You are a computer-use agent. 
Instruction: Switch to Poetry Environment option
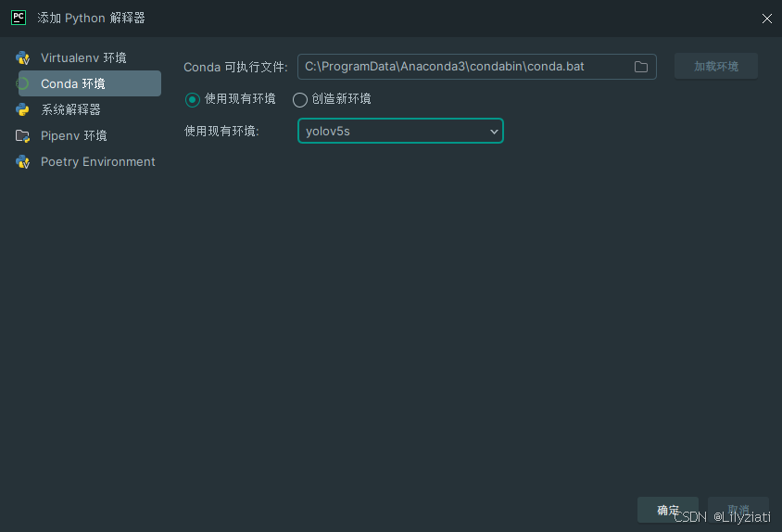pos(98,161)
